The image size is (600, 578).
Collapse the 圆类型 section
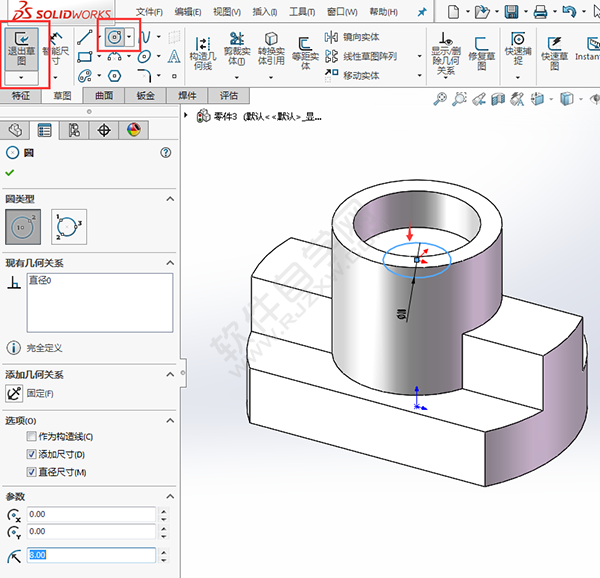tap(170, 199)
